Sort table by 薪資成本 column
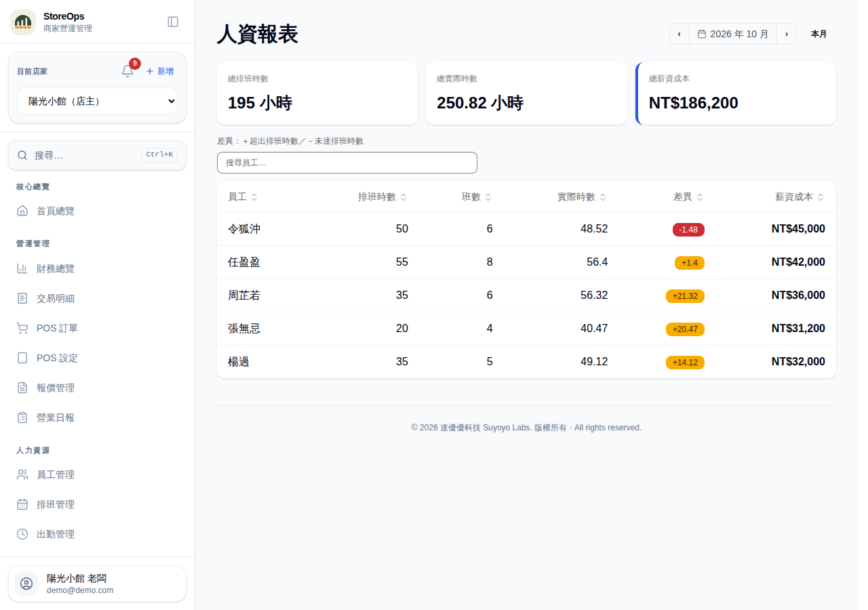 [800, 197]
